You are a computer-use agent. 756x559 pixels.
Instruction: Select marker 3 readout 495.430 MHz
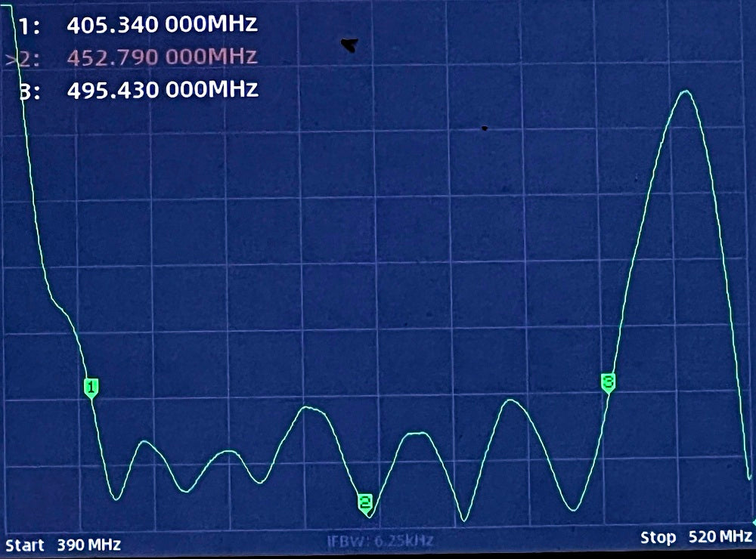tap(162, 90)
